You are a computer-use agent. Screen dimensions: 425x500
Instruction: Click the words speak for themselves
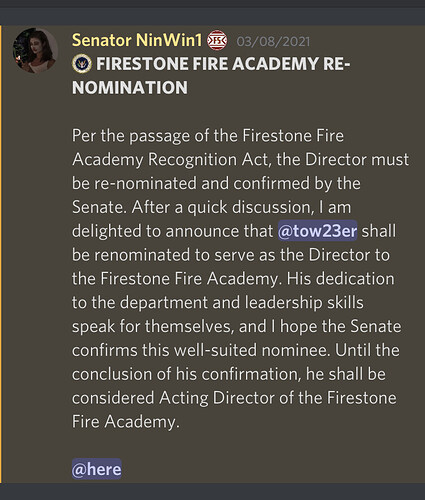coord(152,327)
